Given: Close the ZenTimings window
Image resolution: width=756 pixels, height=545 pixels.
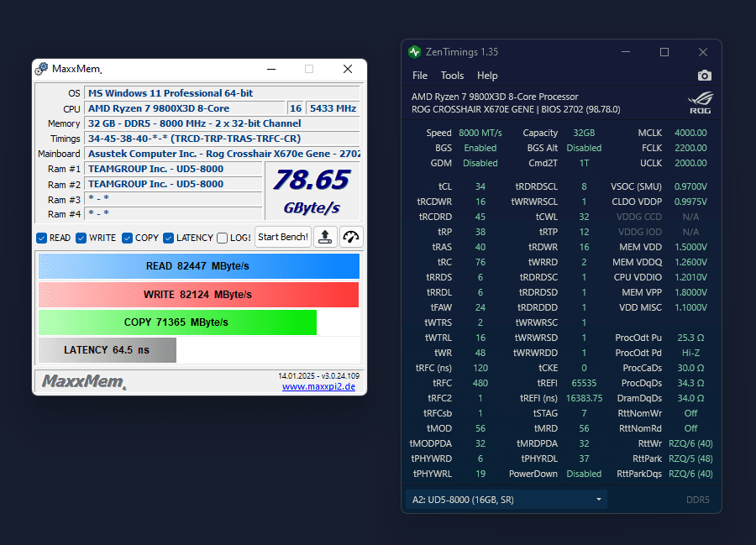Looking at the screenshot, I should tap(703, 52).
